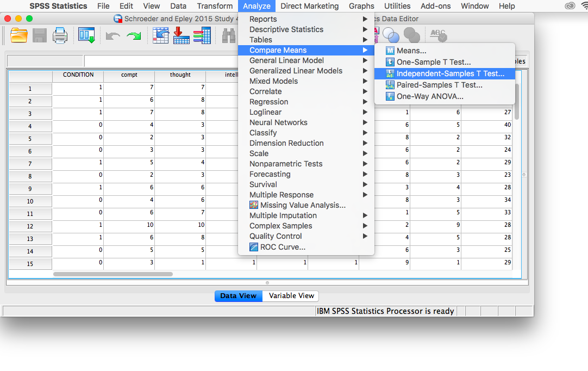
Task: Click the status text "IBM SPSS Statistics Processor is ready"
Action: point(385,311)
